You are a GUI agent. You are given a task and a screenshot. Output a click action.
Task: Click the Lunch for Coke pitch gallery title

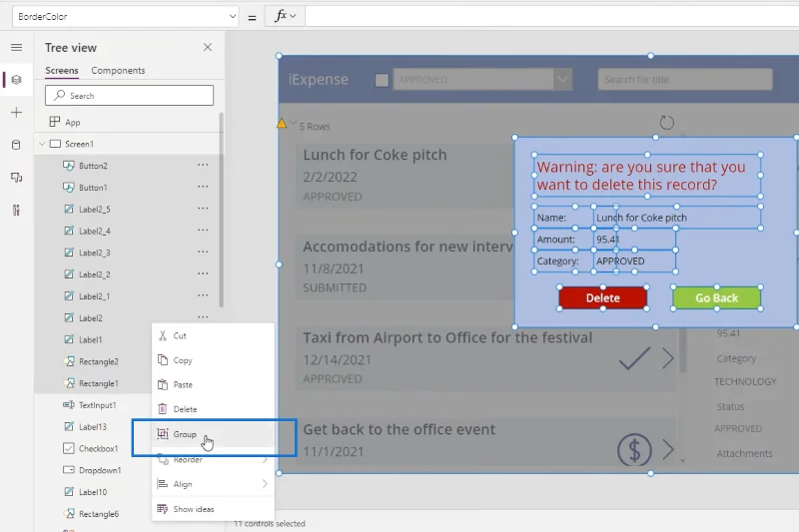375,155
